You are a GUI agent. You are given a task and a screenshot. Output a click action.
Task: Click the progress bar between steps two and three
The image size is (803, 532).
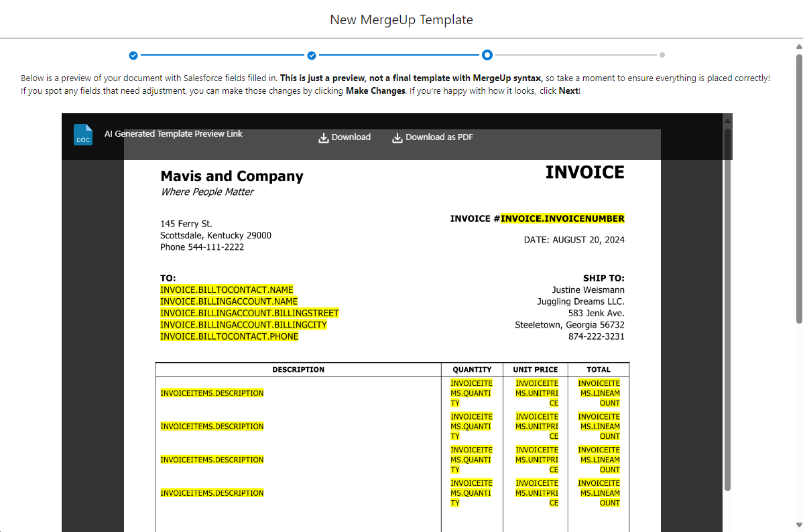point(399,55)
